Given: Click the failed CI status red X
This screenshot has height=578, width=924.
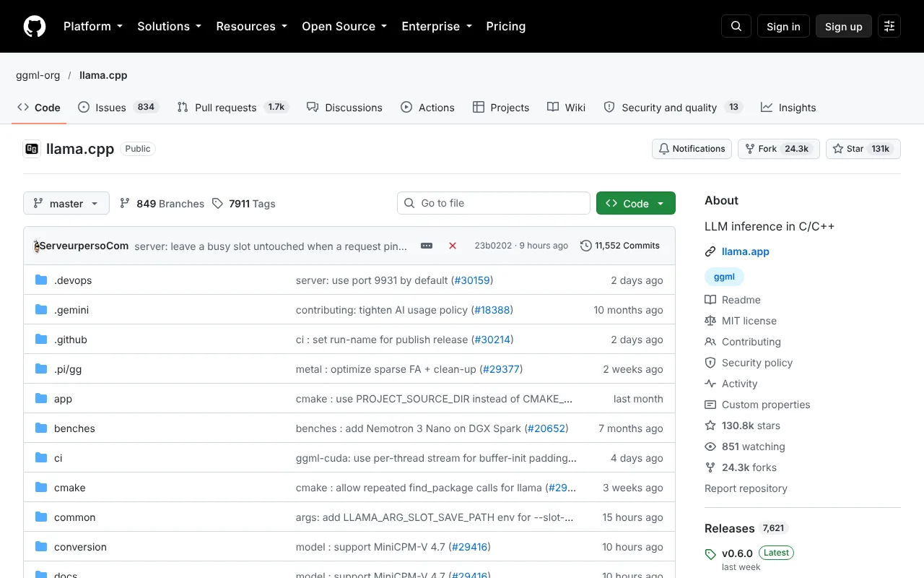Looking at the screenshot, I should coord(453,246).
